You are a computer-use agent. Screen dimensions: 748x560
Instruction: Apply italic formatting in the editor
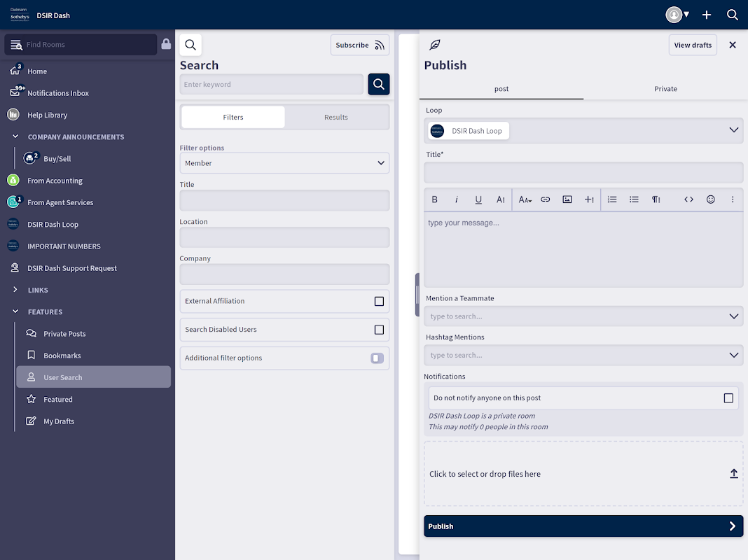(x=457, y=199)
